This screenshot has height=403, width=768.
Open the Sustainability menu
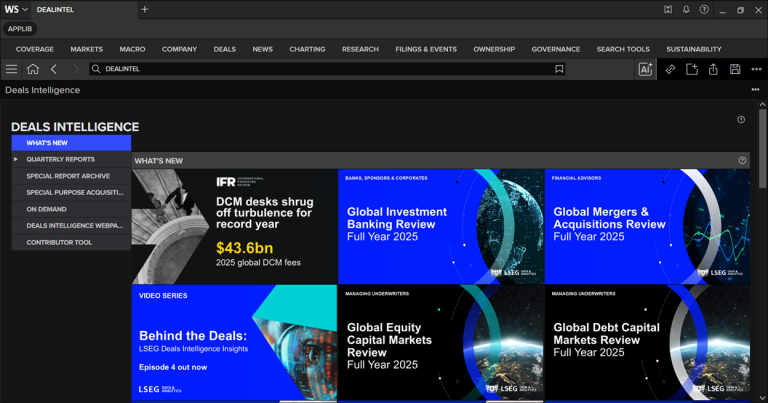point(694,49)
